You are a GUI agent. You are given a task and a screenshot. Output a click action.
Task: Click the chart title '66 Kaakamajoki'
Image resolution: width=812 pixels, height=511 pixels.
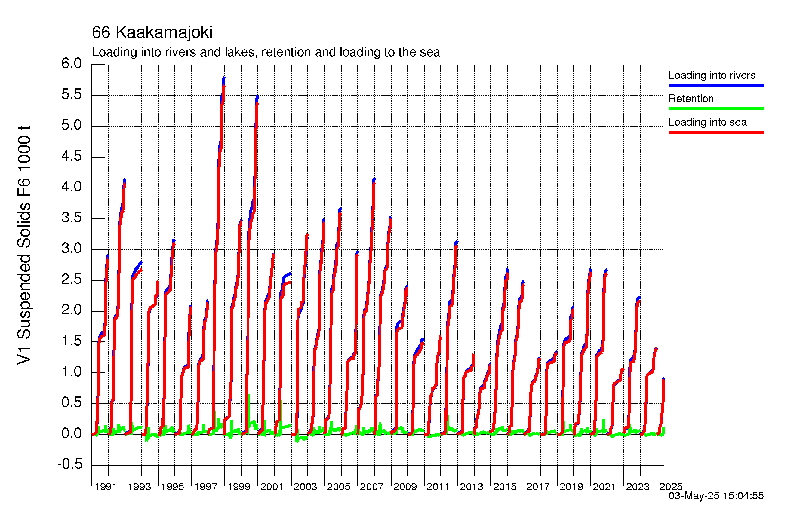[x=152, y=32]
